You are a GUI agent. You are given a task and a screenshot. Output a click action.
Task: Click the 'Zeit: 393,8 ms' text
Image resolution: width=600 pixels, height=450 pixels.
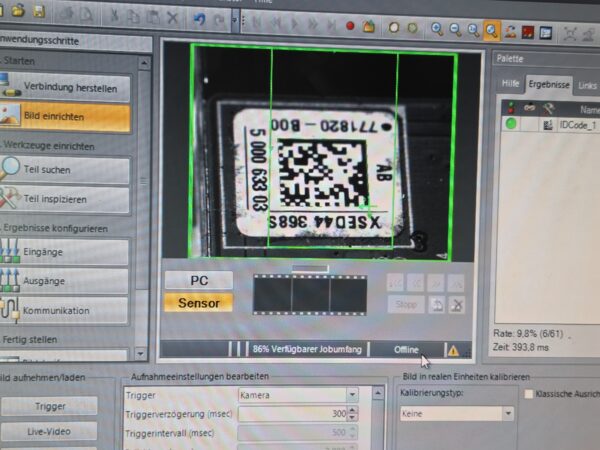520,347
